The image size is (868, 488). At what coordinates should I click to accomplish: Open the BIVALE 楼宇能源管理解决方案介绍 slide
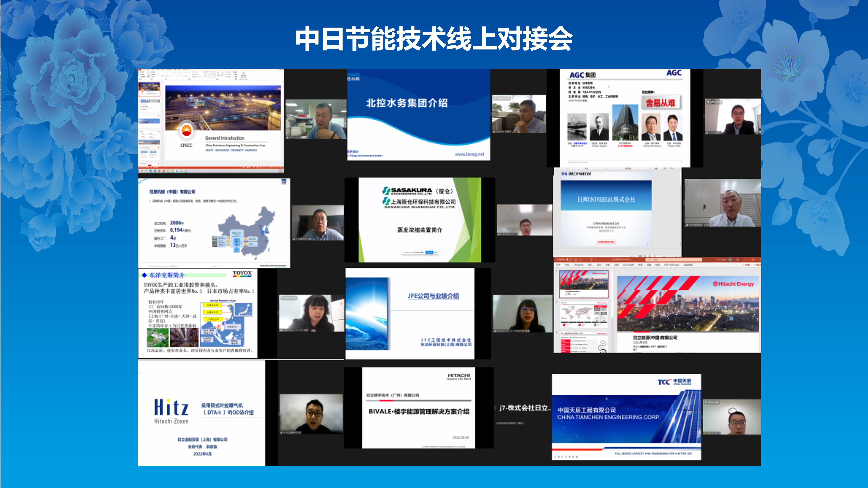click(418, 408)
